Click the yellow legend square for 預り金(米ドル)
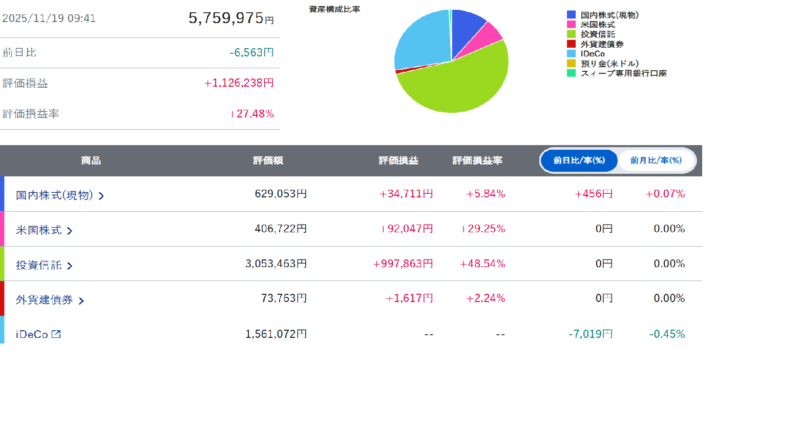The image size is (800, 423). 571,64
